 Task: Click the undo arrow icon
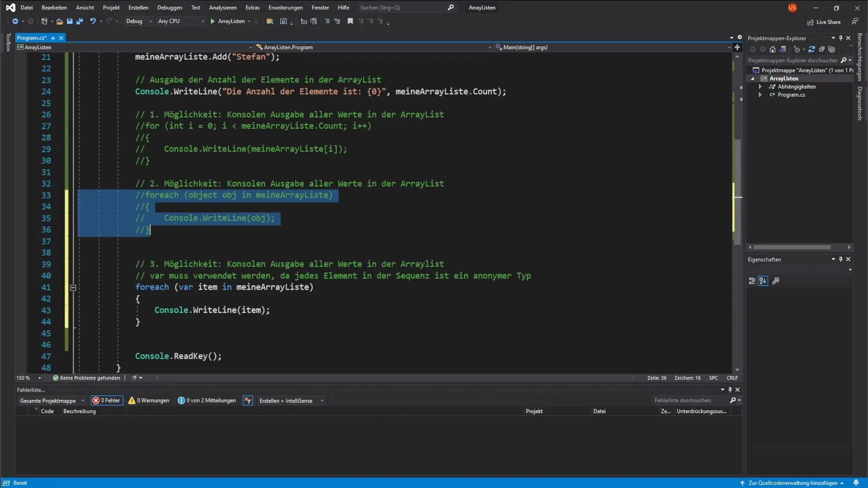pos(93,21)
